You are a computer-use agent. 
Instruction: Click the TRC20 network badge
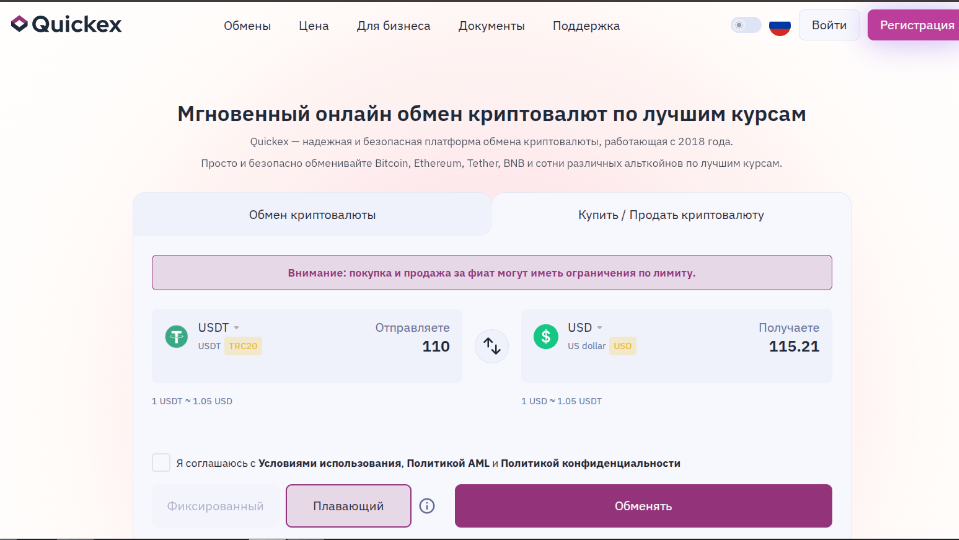click(x=243, y=346)
